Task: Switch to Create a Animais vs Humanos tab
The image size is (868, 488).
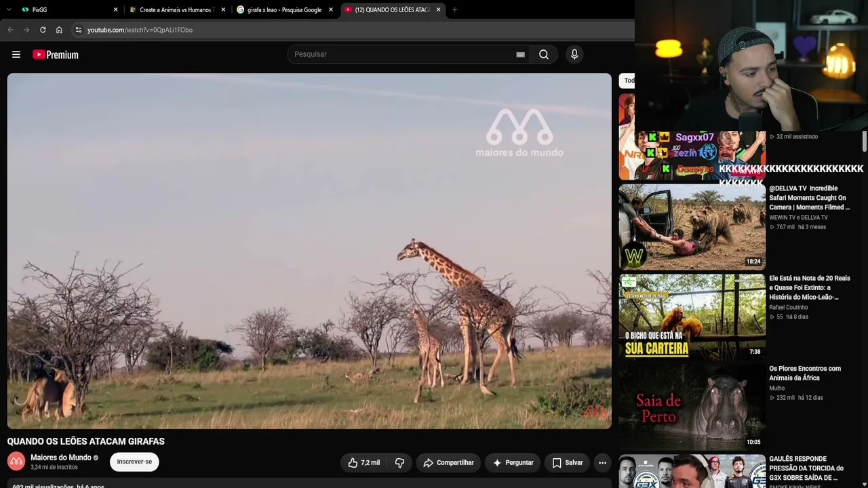Action: [x=176, y=9]
